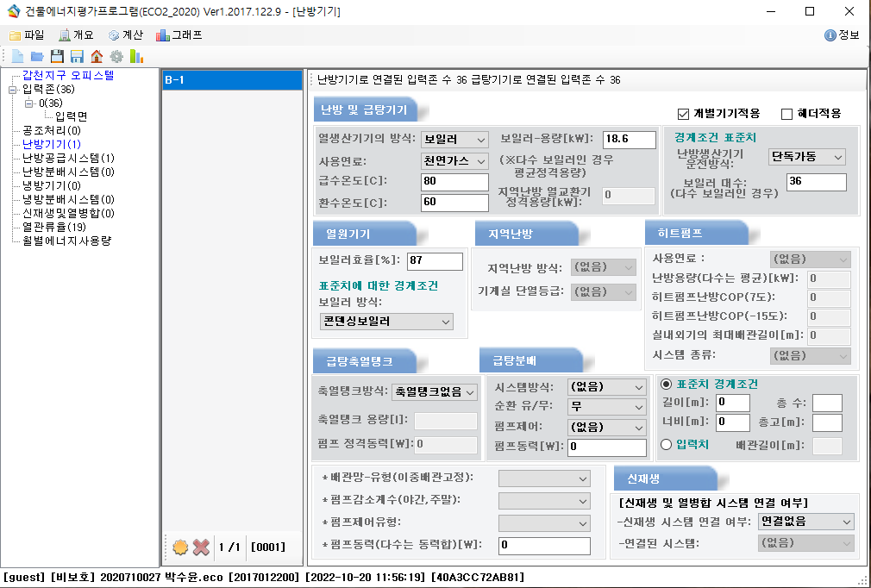Collapse the 입력존(36) tree node
Viewport: 871px width, 588px height.
[13, 90]
